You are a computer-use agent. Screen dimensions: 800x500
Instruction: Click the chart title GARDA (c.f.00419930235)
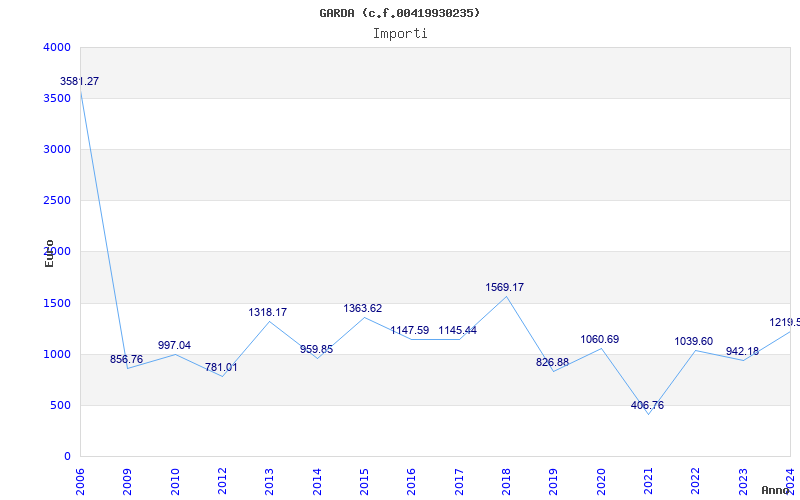click(399, 13)
